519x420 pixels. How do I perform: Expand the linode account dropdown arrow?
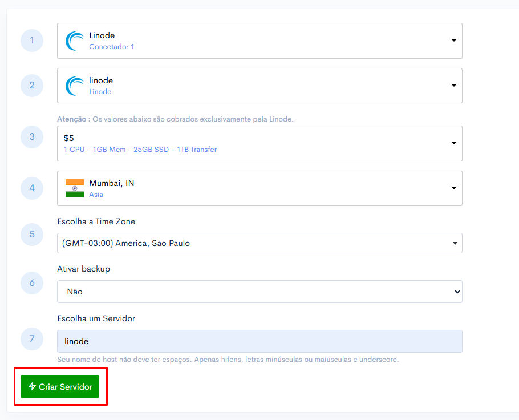pos(454,85)
